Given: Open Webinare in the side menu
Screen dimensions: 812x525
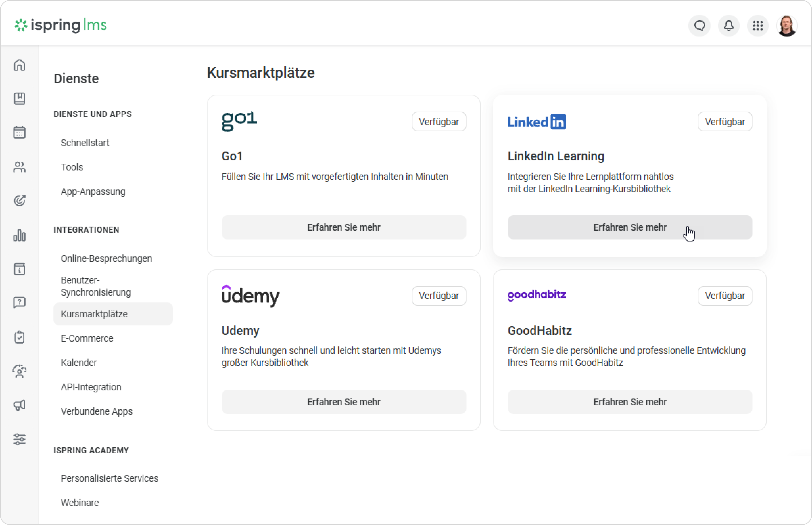Looking at the screenshot, I should coord(80,503).
